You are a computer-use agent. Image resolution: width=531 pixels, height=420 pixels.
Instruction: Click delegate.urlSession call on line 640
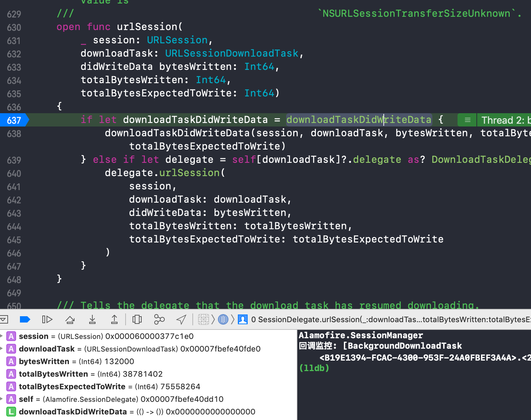pyautogui.click(x=165, y=173)
